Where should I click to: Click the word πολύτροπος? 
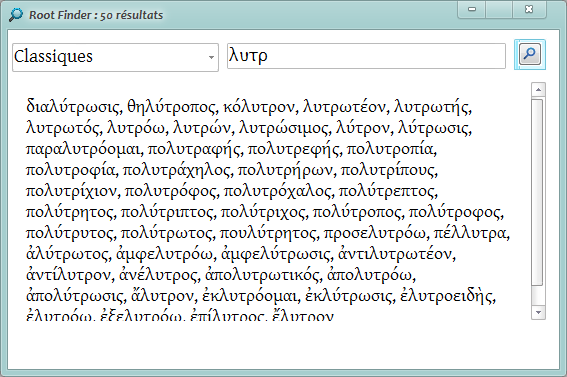pos(357,212)
